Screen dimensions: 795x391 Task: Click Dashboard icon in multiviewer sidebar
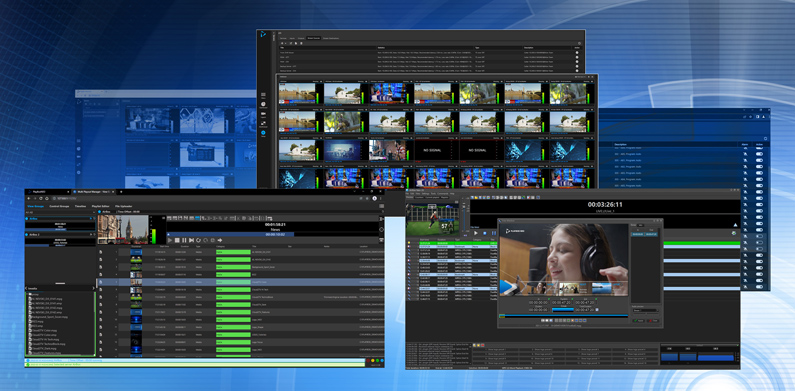(263, 105)
